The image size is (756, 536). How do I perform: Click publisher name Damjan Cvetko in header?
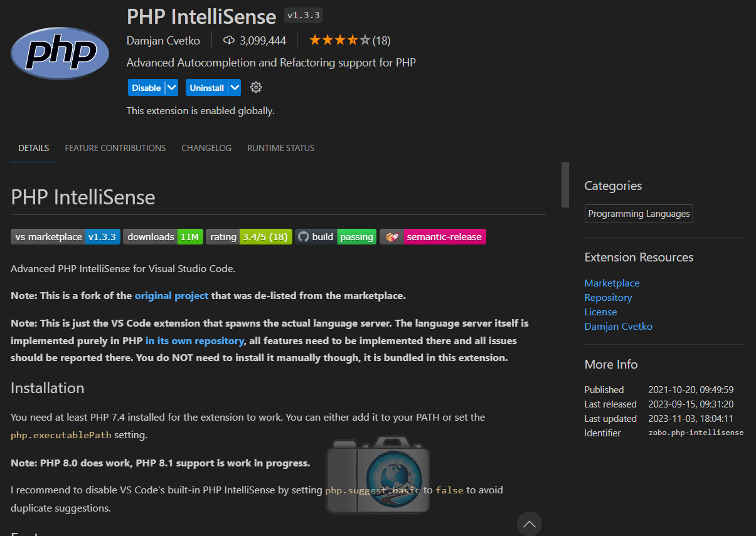163,41
